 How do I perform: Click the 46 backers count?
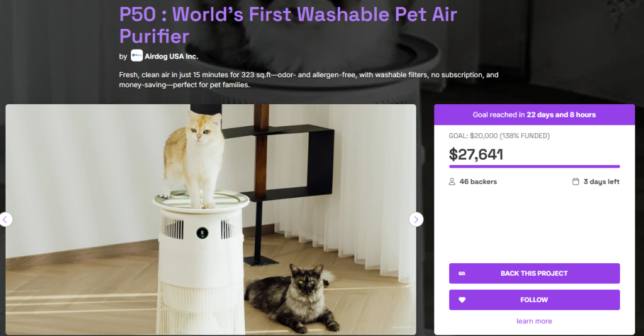click(x=478, y=182)
